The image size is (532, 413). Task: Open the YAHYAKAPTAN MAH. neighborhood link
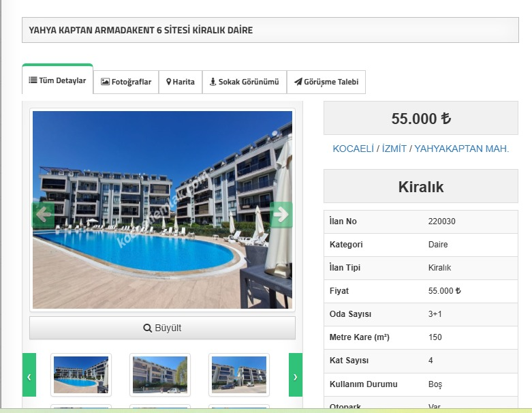coord(461,149)
